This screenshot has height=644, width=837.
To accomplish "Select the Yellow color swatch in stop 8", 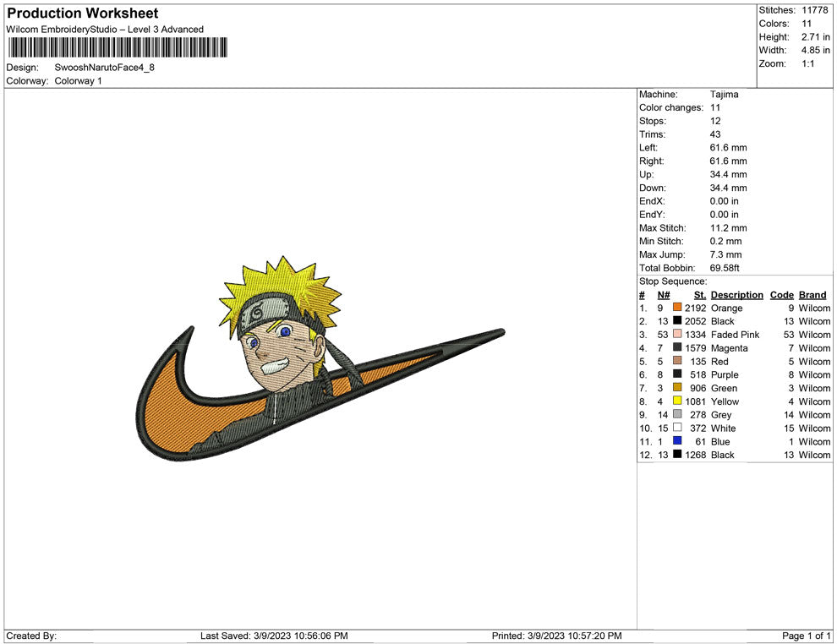I will (677, 401).
